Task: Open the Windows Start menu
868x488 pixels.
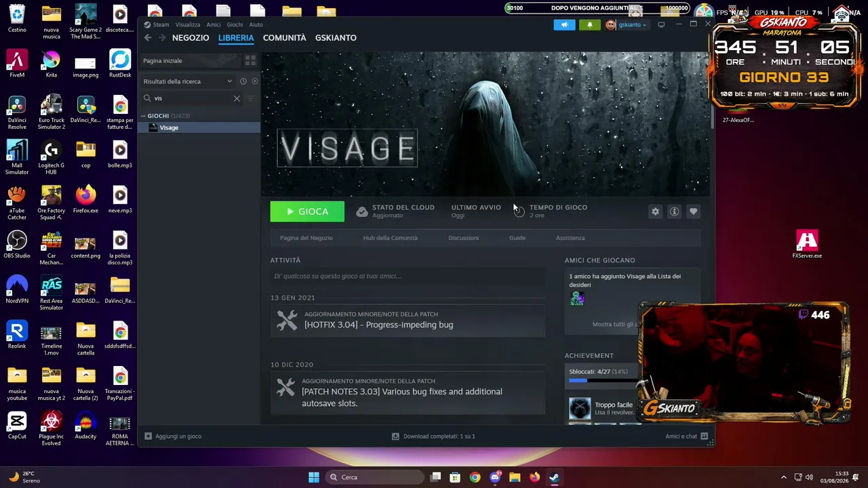Action: pyautogui.click(x=314, y=477)
